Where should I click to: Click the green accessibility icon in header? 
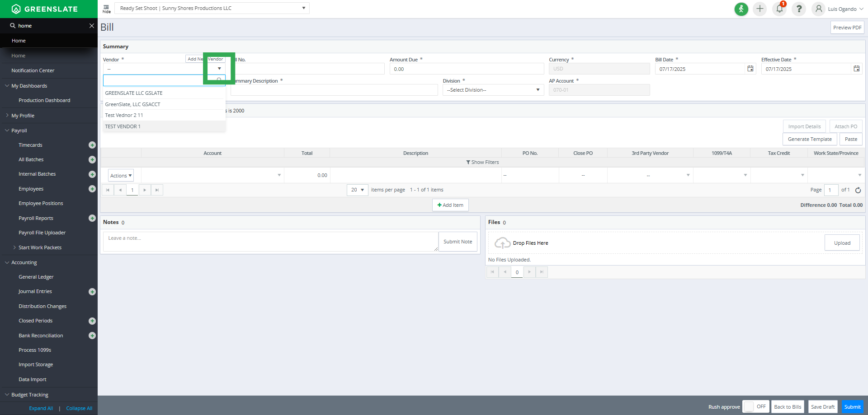coord(741,9)
